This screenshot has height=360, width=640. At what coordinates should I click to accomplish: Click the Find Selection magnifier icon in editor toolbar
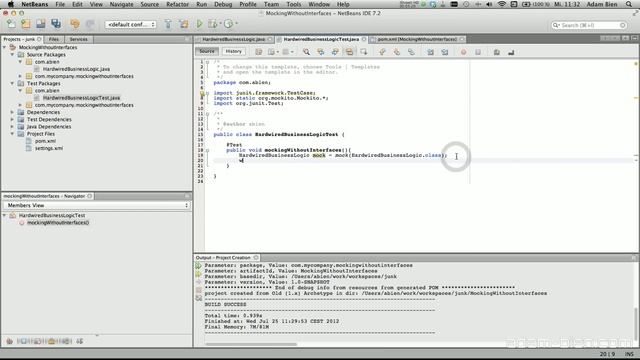pyautogui.click(x=306, y=52)
